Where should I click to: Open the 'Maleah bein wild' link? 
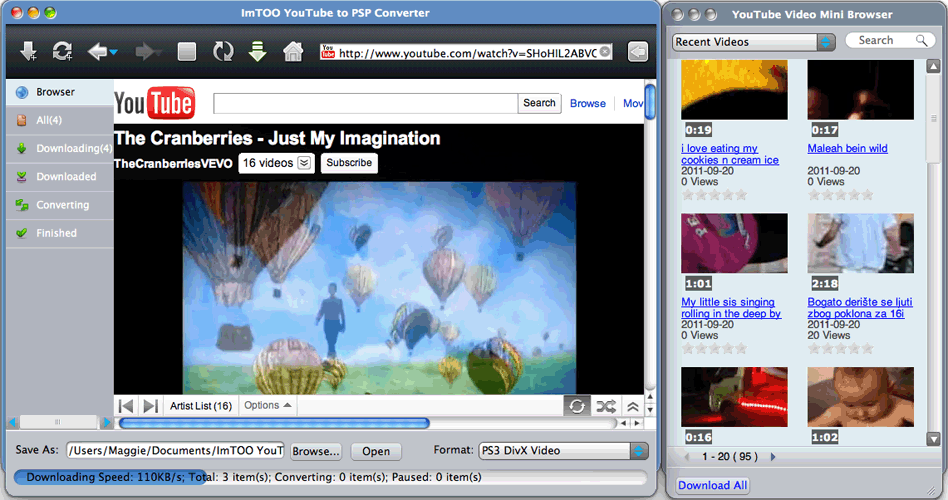click(848, 148)
